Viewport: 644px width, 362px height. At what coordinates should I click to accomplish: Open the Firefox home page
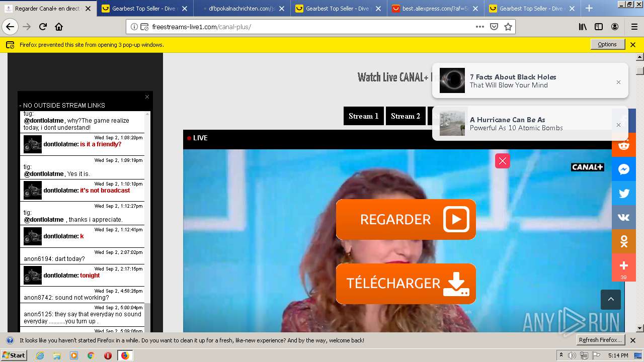tap(59, 27)
